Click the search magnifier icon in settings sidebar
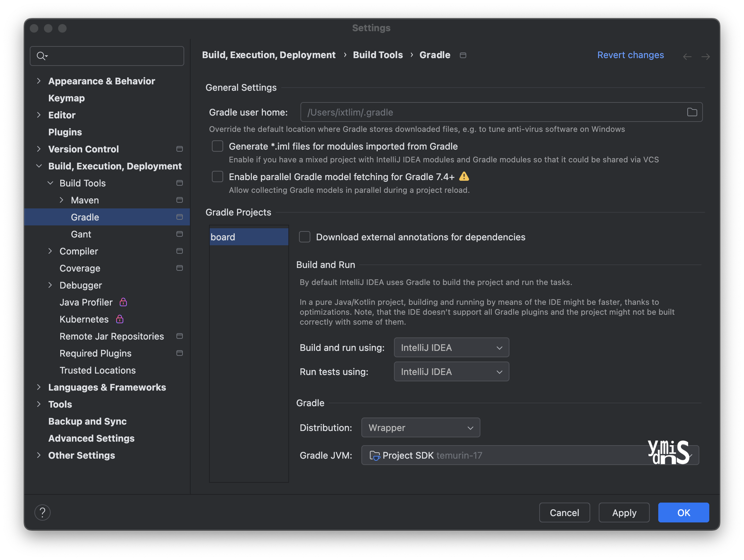Screen dimensions: 744x560 (41, 56)
